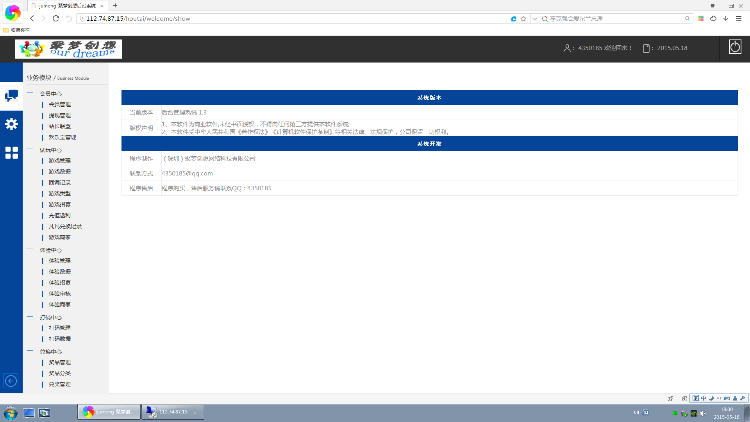The height and width of the screenshot is (422, 750).
Task: Collapse the 会员中心 group in sidebar
Action: pos(30,93)
